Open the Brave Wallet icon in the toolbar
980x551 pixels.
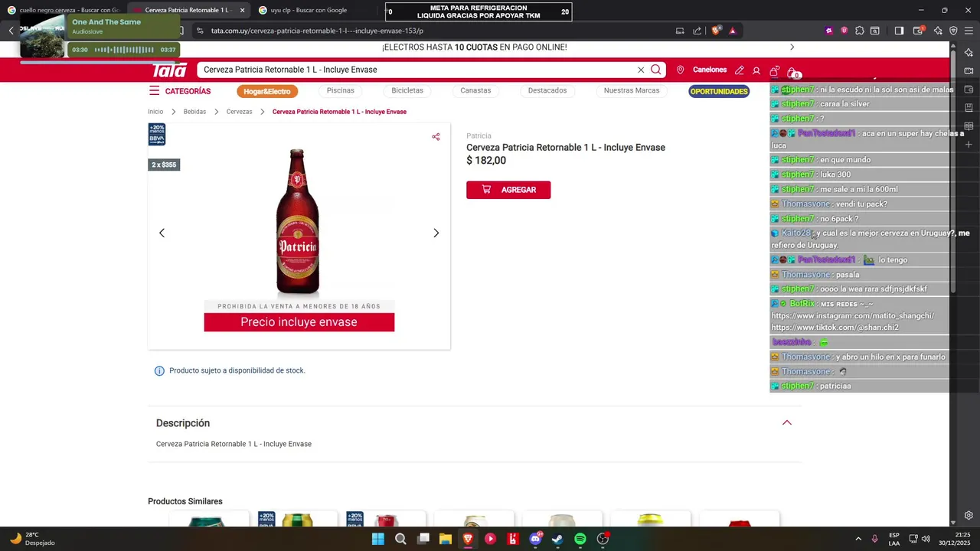[x=919, y=31]
